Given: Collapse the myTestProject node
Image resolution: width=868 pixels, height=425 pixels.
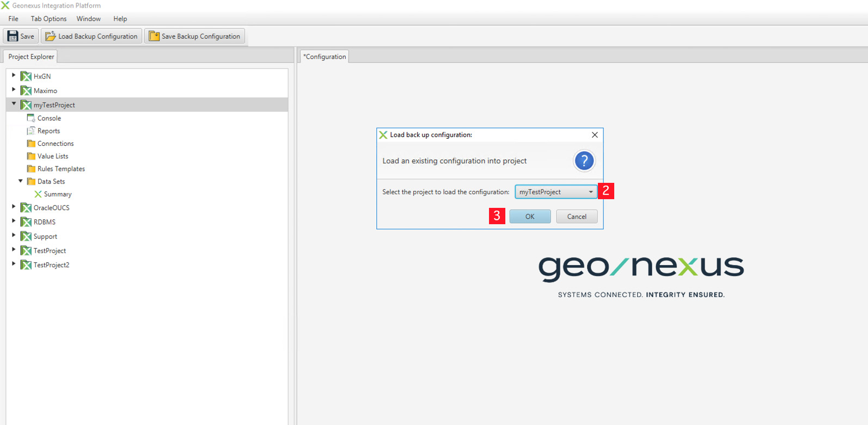Looking at the screenshot, I should click(14, 104).
